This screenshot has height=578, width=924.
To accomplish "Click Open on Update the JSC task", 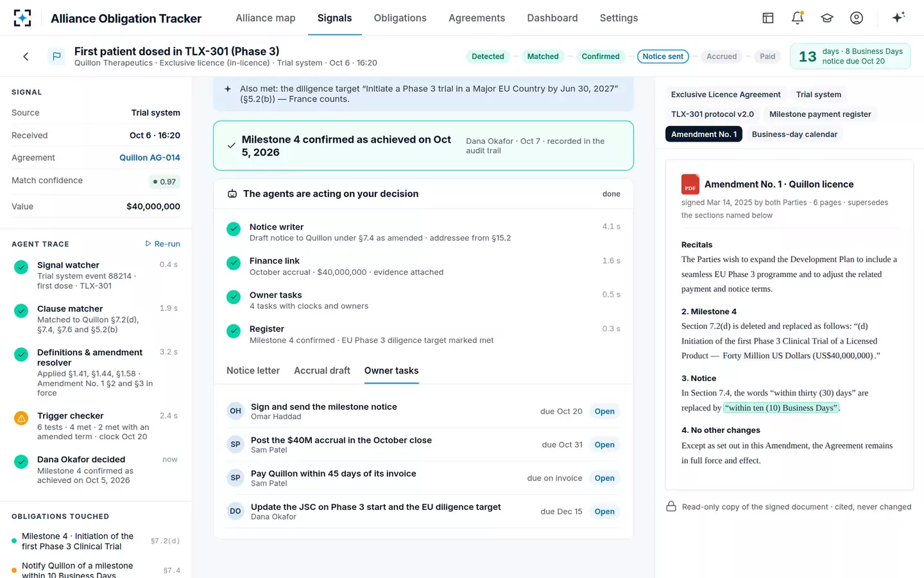I will point(604,511).
